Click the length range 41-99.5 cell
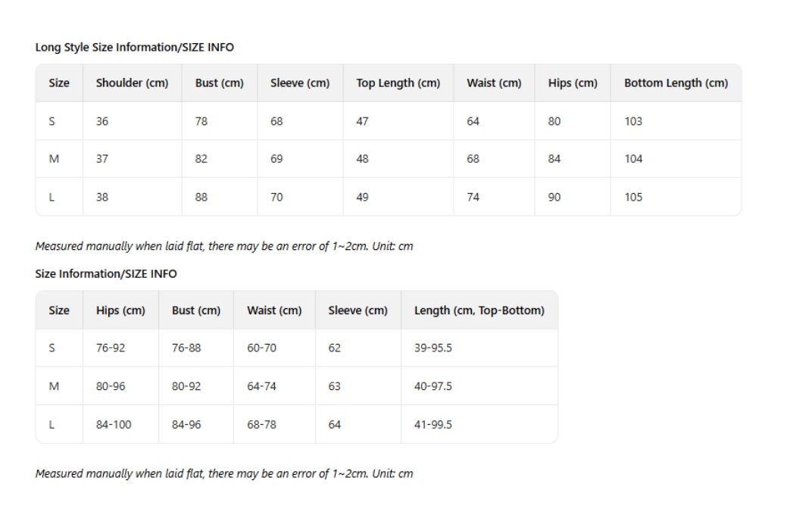This screenshot has width=812, height=518. [433, 425]
